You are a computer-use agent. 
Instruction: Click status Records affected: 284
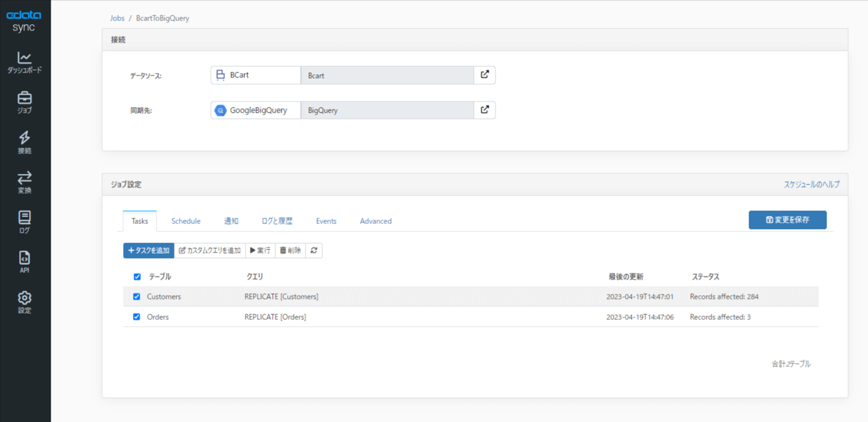pos(724,296)
